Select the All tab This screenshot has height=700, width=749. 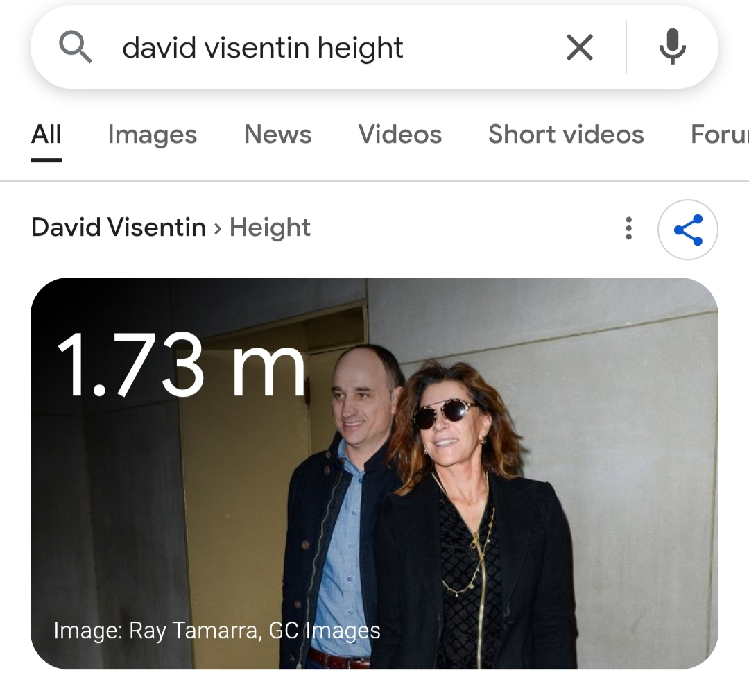(x=46, y=135)
